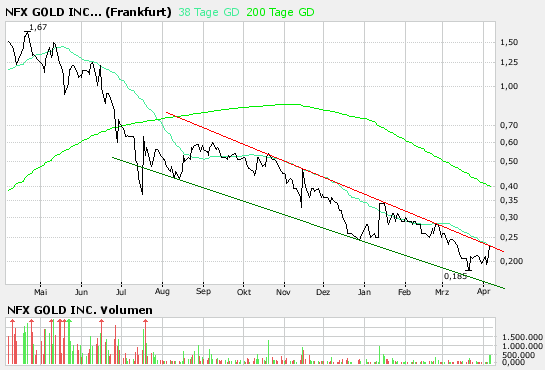
Task: Click the chart title NFX GOLD INC... (Frankfurt)
Action: click(x=88, y=12)
